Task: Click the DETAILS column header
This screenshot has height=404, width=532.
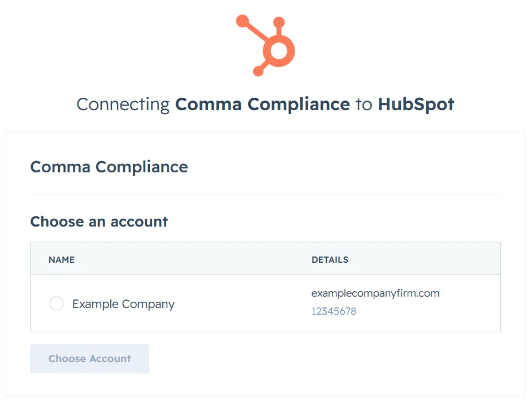Action: [x=330, y=260]
